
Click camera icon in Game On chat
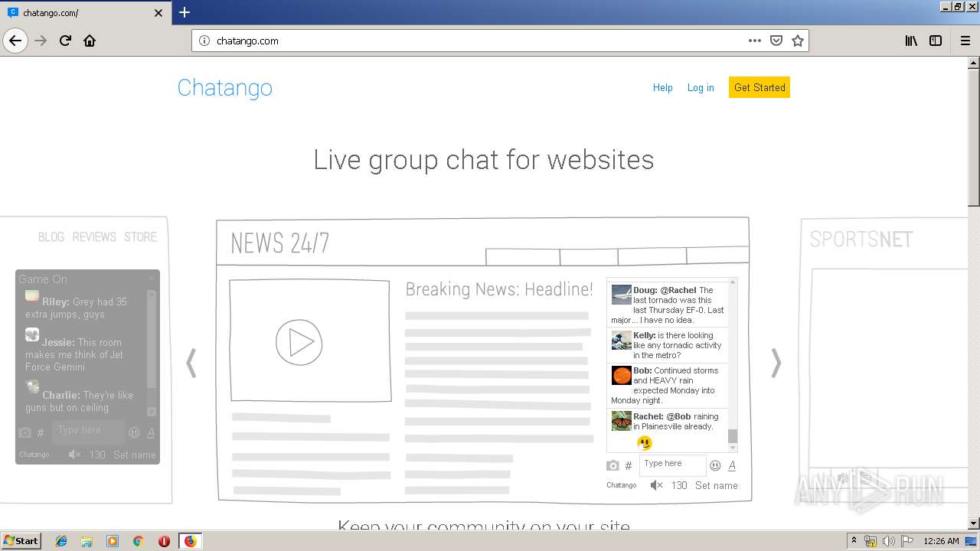[24, 432]
